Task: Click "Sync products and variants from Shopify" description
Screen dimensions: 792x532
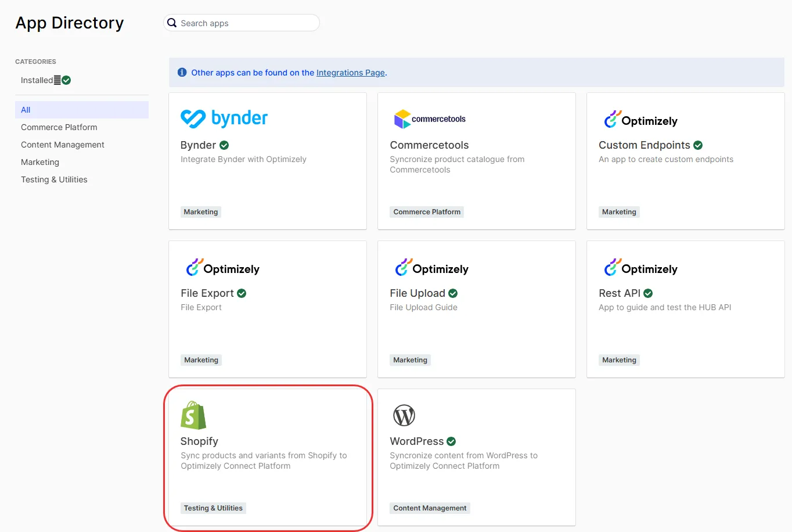Action: pos(264,461)
